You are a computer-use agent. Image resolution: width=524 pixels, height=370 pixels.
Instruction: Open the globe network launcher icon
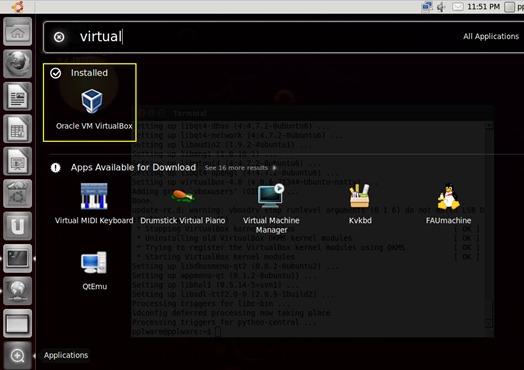point(17,291)
